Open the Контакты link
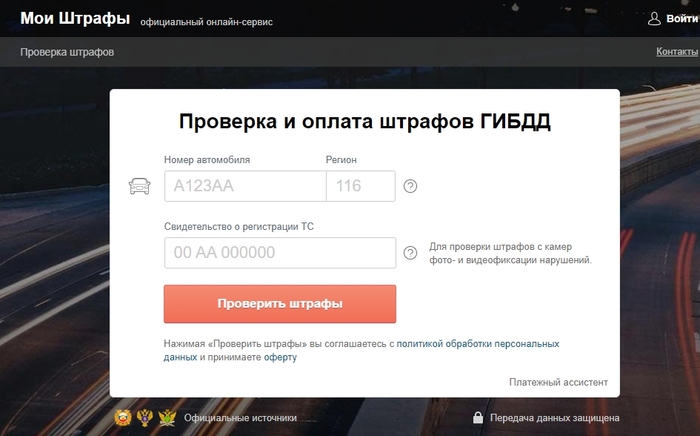700x436 pixels. [677, 52]
